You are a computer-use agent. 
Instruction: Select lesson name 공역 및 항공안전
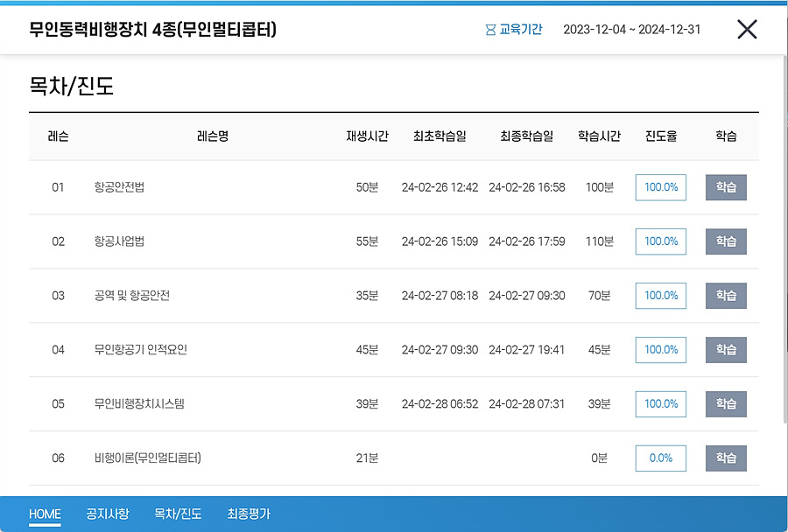pyautogui.click(x=131, y=296)
